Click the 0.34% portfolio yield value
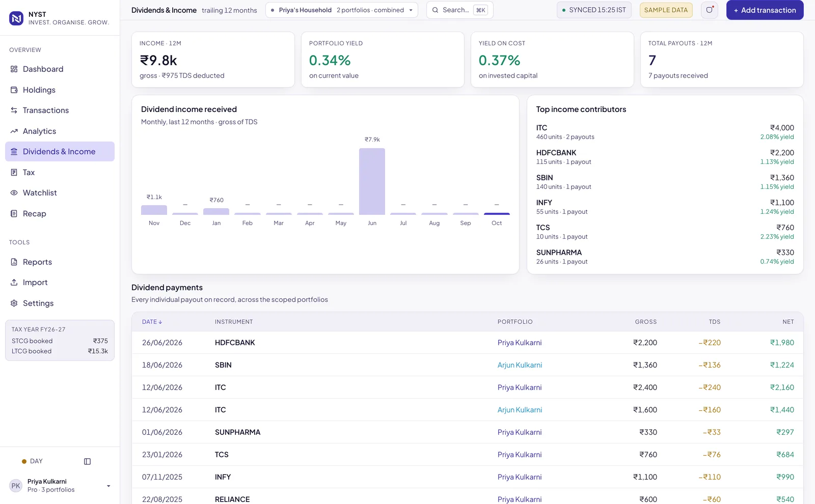 tap(330, 61)
